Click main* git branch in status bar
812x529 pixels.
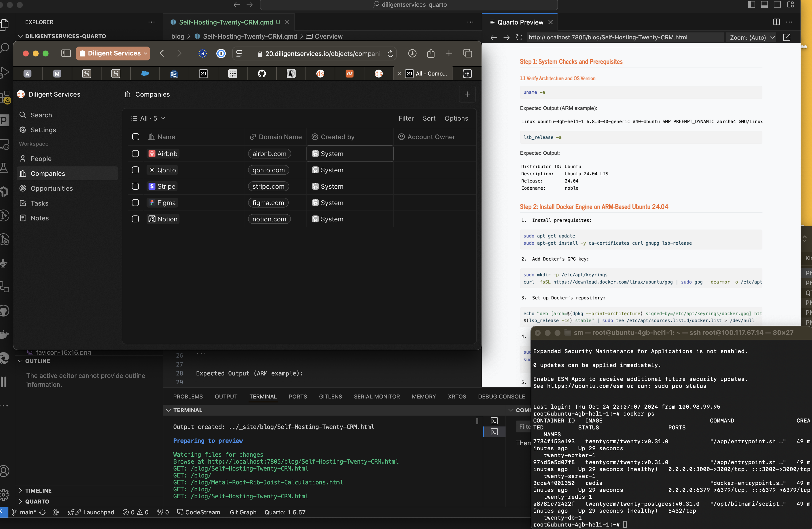(24, 512)
